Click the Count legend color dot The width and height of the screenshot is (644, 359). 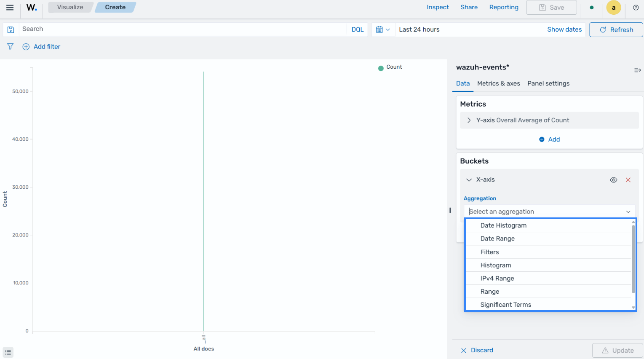381,68
